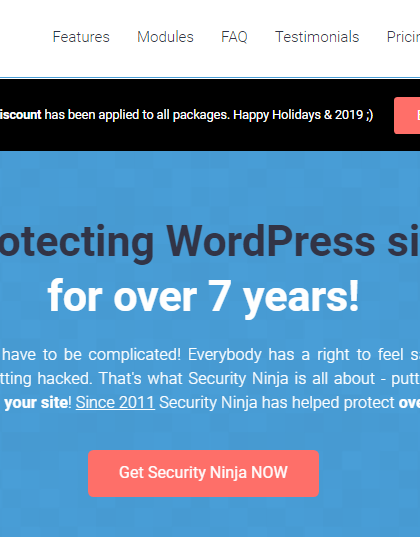This screenshot has height=537, width=420.
Task: Click the "tting hacked" text in the paragraph
Action: (46, 379)
